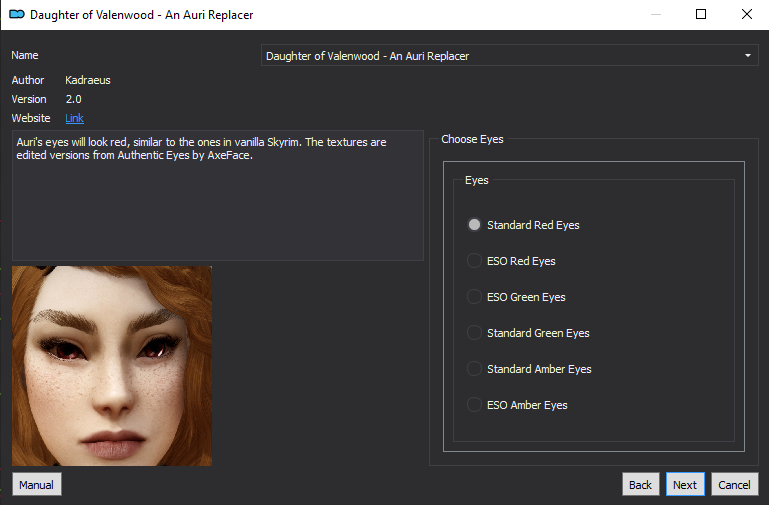Click the Auri face preview image
The width and height of the screenshot is (769, 505).
(x=112, y=366)
